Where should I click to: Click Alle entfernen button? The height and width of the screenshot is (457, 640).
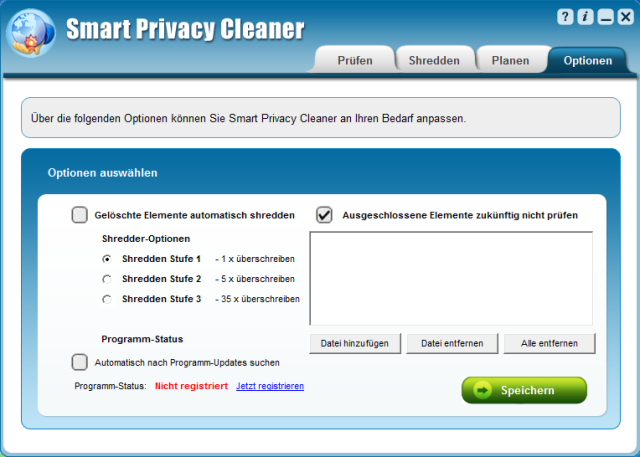tap(549, 344)
